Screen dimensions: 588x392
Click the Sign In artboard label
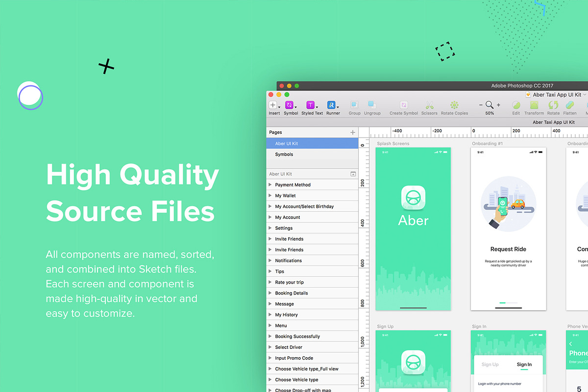click(479, 326)
